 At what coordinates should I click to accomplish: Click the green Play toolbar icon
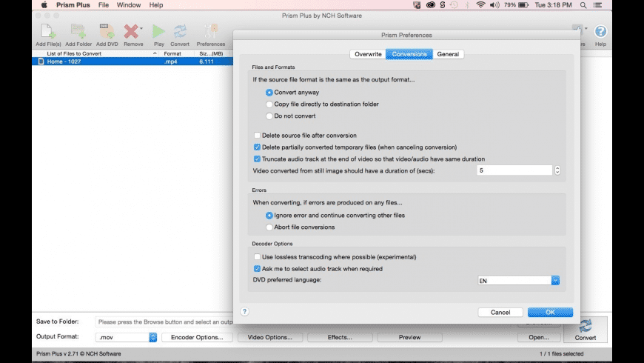point(158,32)
